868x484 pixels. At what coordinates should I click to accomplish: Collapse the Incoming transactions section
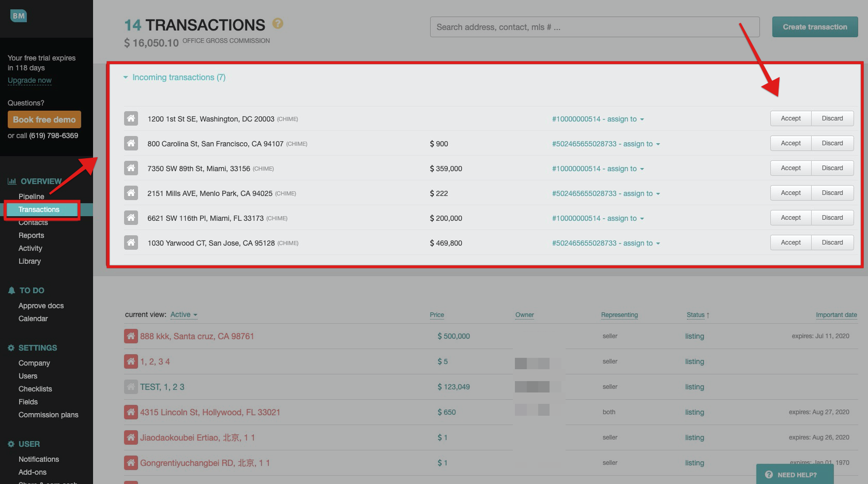coord(126,78)
